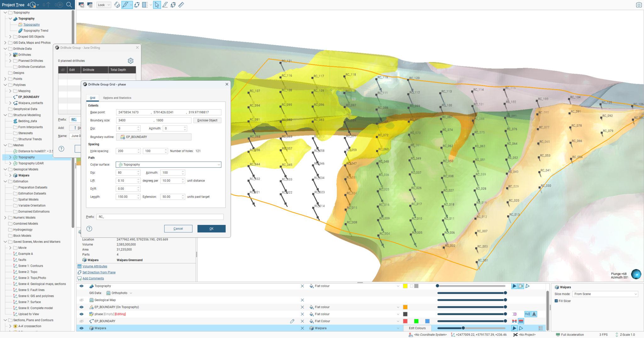Select the Grid tab
The width and height of the screenshot is (644, 338).
(x=92, y=98)
